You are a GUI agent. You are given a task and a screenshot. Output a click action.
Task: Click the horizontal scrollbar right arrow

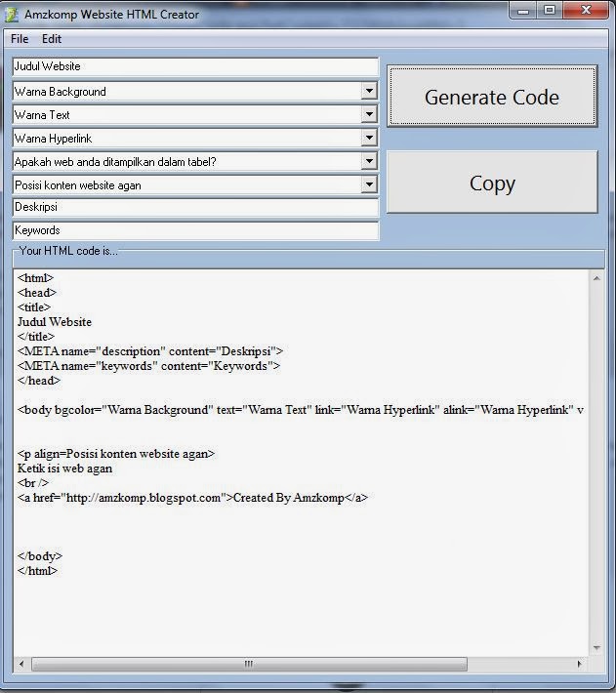(x=579, y=664)
